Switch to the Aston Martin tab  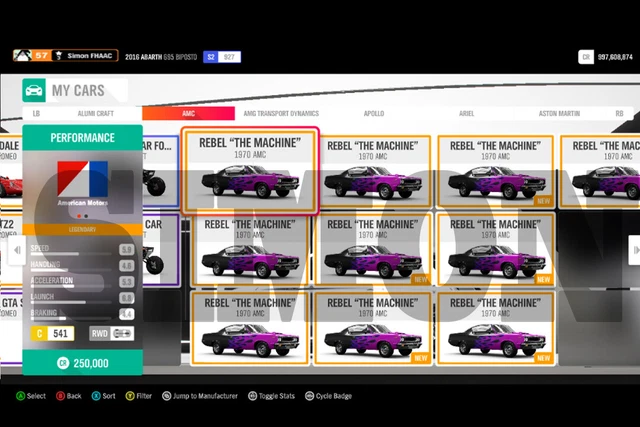(x=559, y=113)
